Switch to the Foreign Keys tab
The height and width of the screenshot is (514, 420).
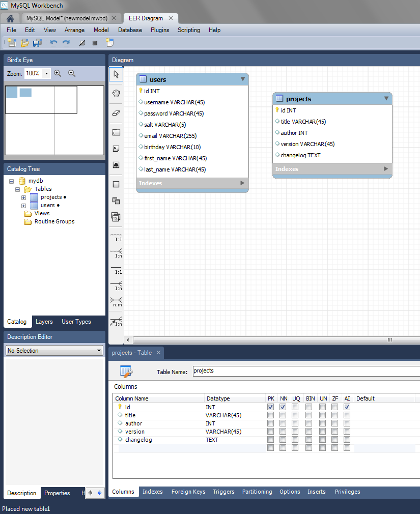[x=188, y=492]
